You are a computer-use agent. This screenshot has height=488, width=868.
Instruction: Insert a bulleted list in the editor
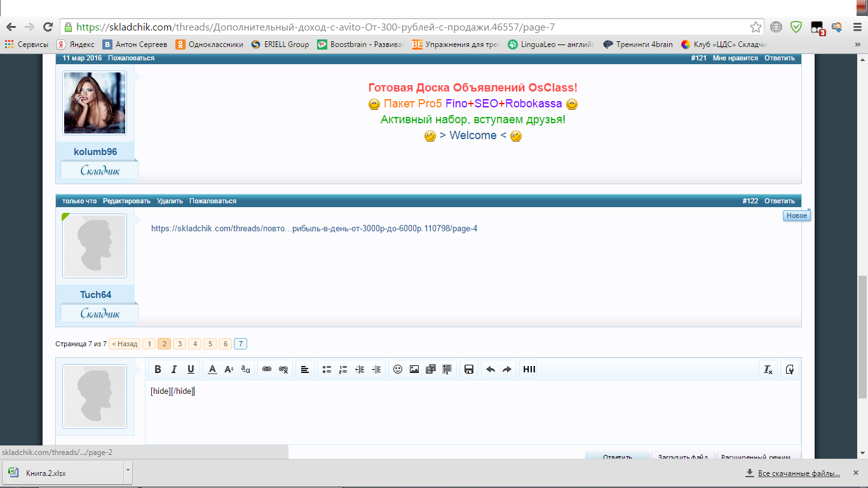[x=327, y=369]
